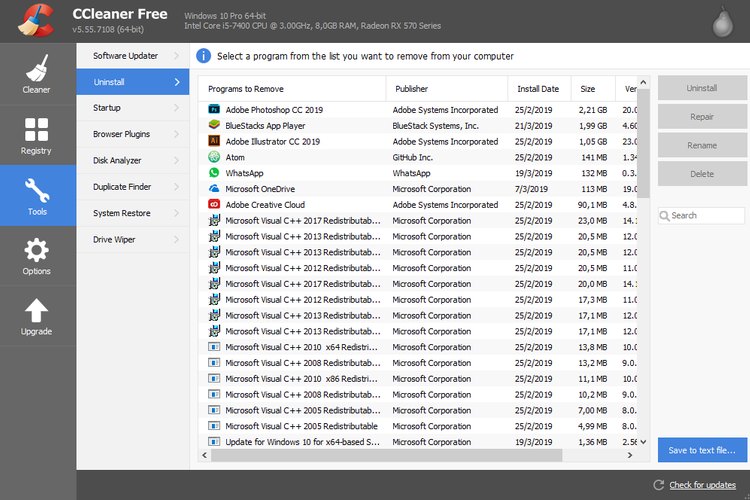750x500 pixels.
Task: Open the Disk Analyzer tab
Action: 133,160
